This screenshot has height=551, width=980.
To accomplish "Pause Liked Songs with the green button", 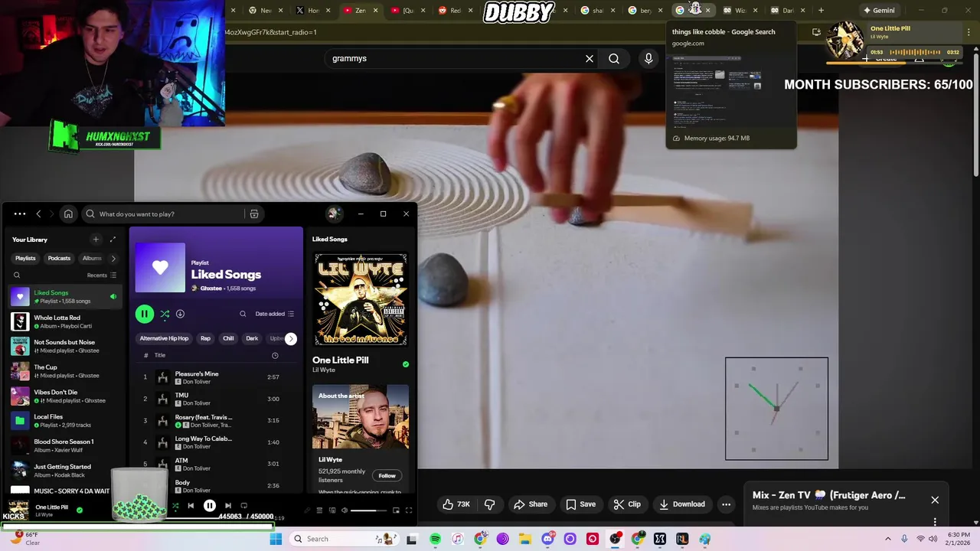I will coord(144,314).
